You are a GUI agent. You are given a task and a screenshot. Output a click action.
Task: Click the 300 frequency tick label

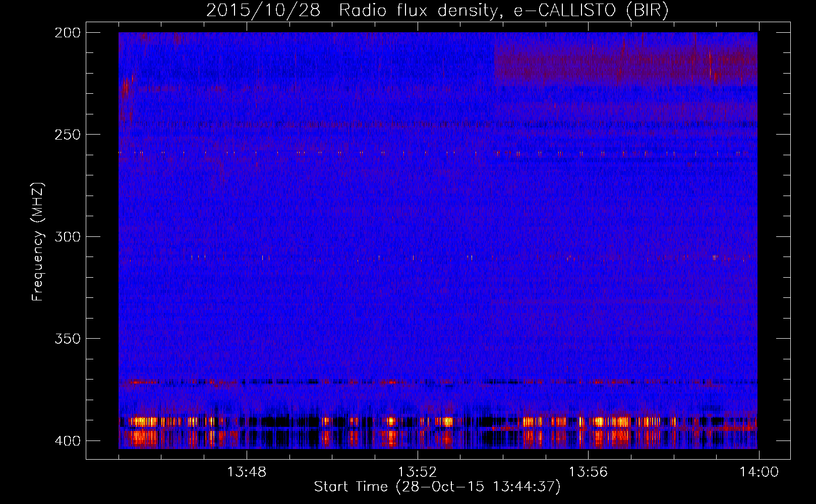[x=67, y=237]
